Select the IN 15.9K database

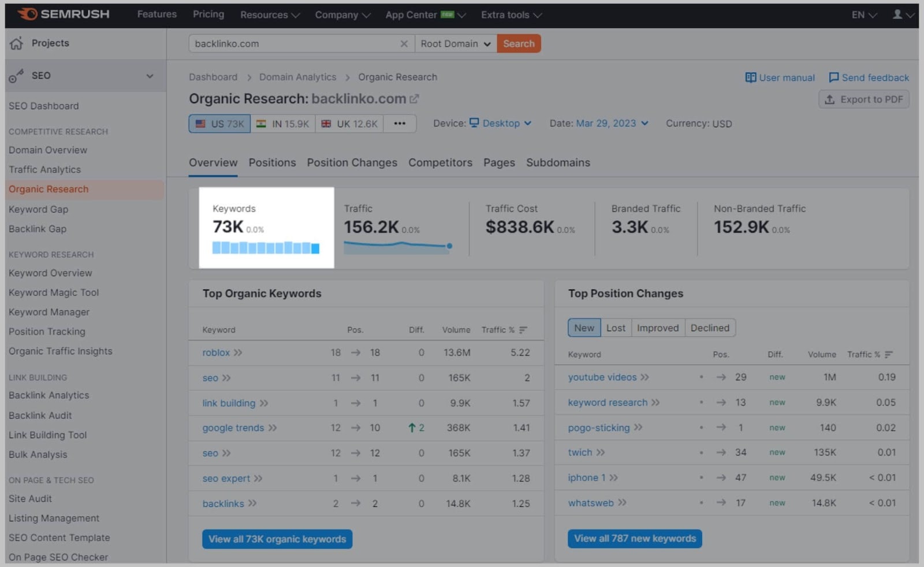(283, 124)
